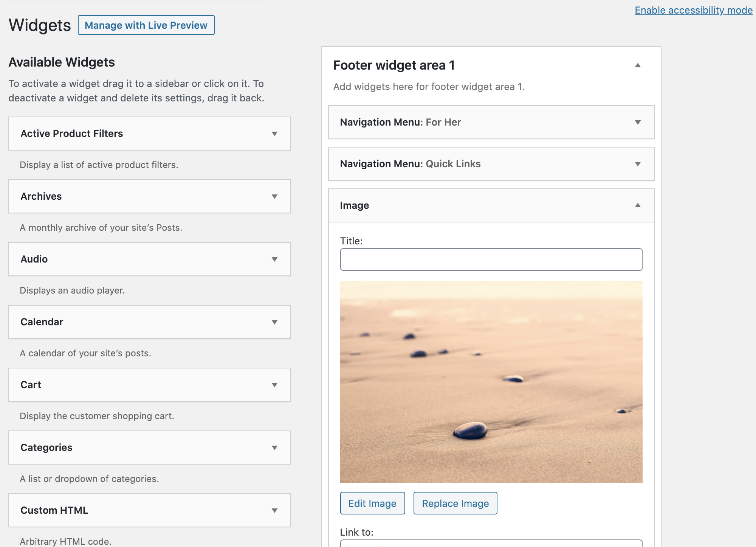Image resolution: width=756 pixels, height=547 pixels.
Task: Expand Navigation Menu: Quick Links widget
Action: click(x=638, y=164)
